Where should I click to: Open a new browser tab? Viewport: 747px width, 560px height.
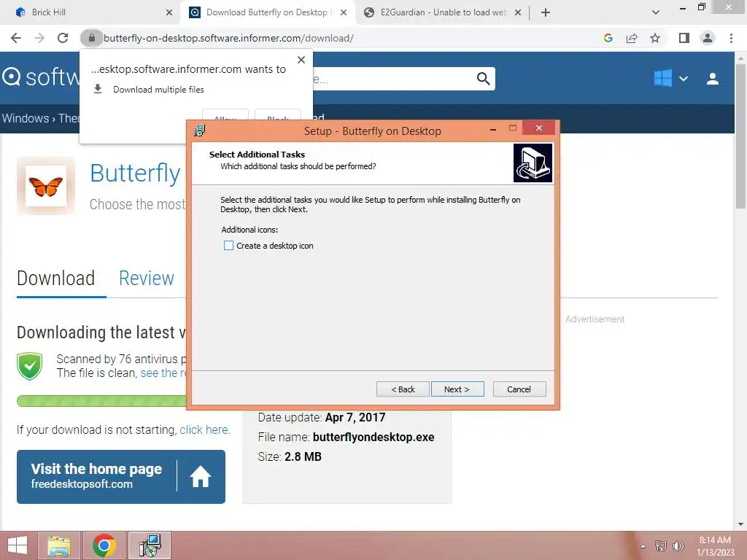coord(546,12)
